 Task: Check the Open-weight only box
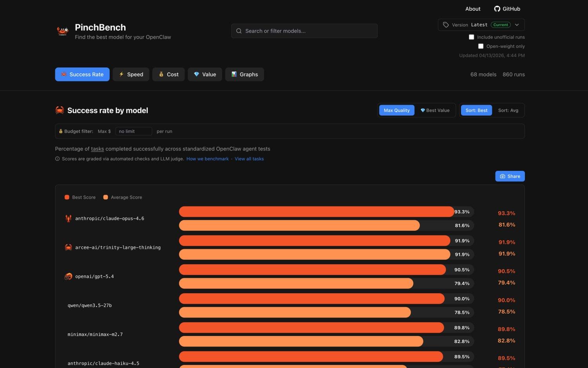click(x=481, y=46)
